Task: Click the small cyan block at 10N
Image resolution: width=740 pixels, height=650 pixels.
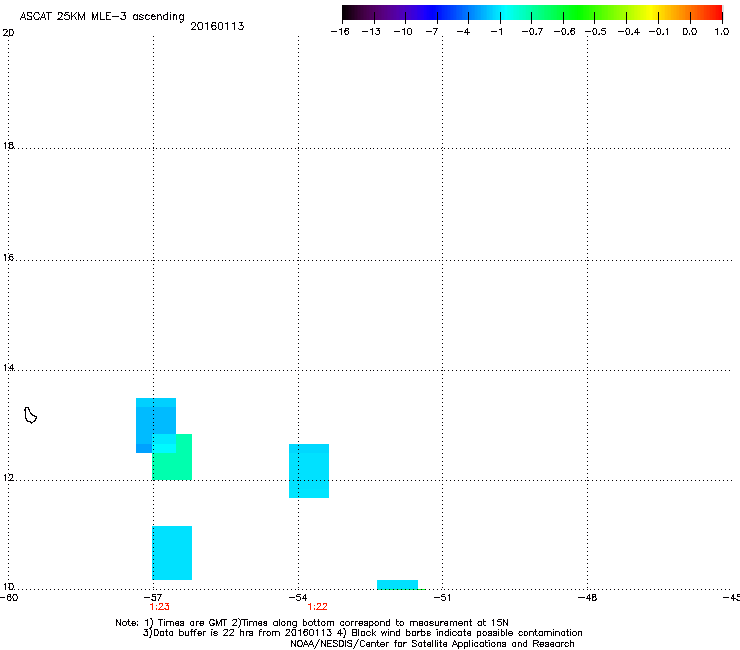Action: [397, 584]
